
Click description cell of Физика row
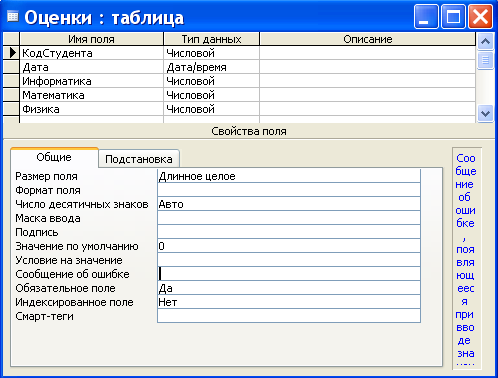pyautogui.click(x=367, y=109)
